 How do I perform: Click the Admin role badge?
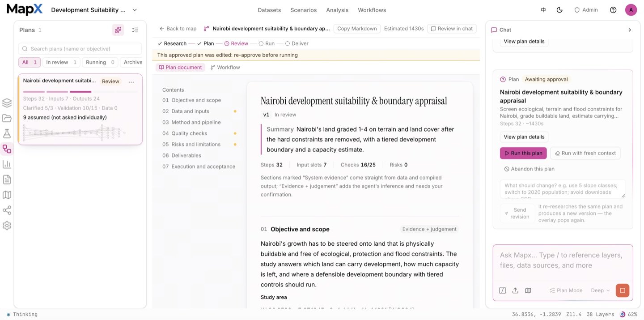point(586,10)
